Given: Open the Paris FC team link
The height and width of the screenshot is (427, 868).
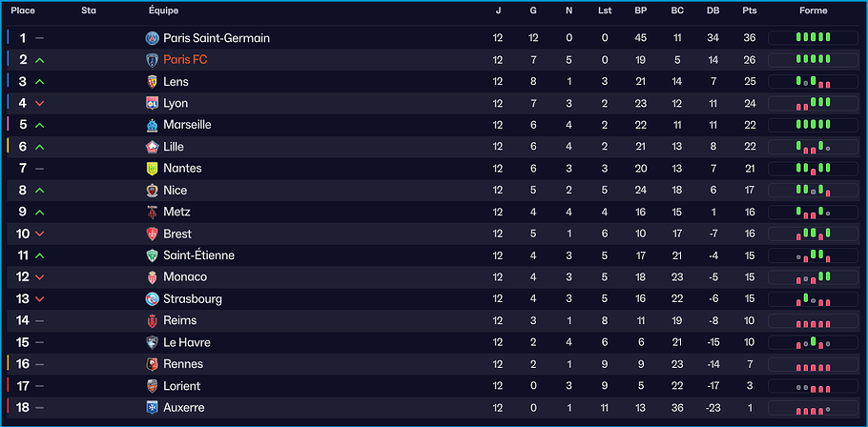Looking at the screenshot, I should (x=185, y=60).
